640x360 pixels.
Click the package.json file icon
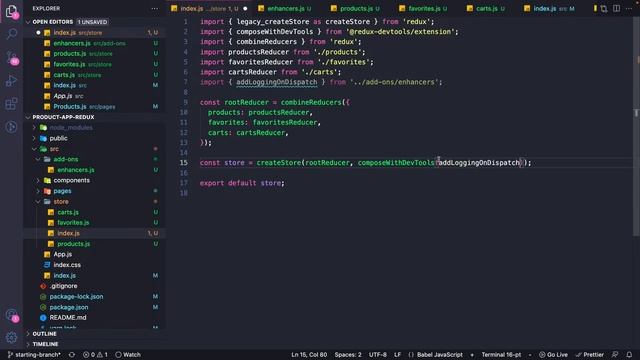coord(43,307)
